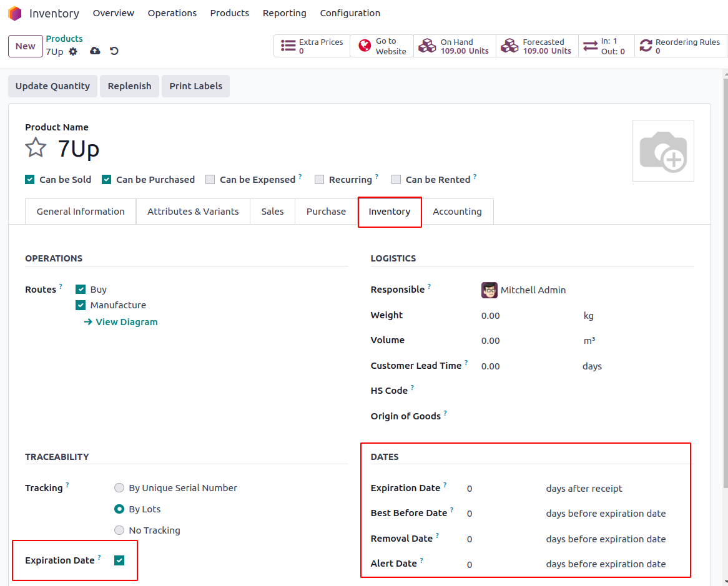The image size is (728, 586).
Task: Click Mitchell Admin's avatar picture
Action: (x=489, y=290)
